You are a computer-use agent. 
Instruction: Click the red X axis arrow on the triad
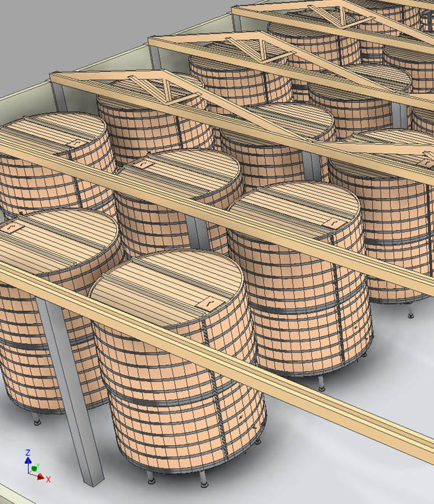point(42,478)
